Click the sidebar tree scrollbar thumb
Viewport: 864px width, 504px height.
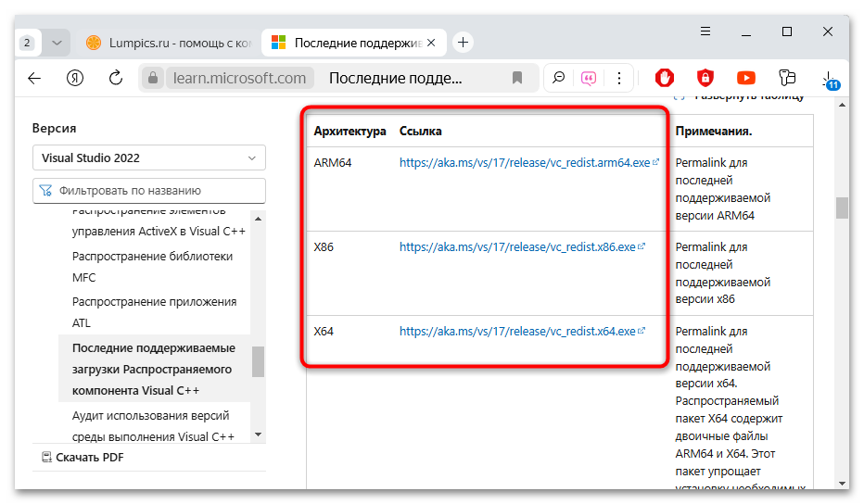[258, 362]
